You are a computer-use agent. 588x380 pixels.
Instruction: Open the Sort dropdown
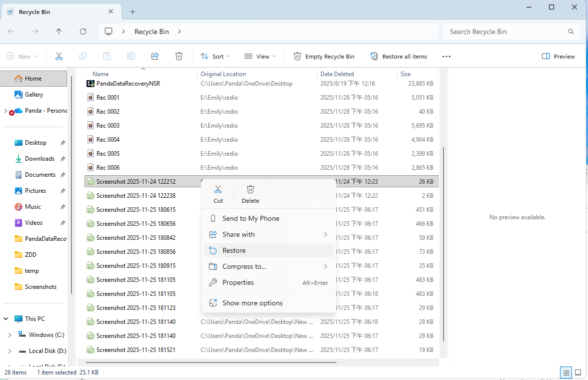point(215,56)
